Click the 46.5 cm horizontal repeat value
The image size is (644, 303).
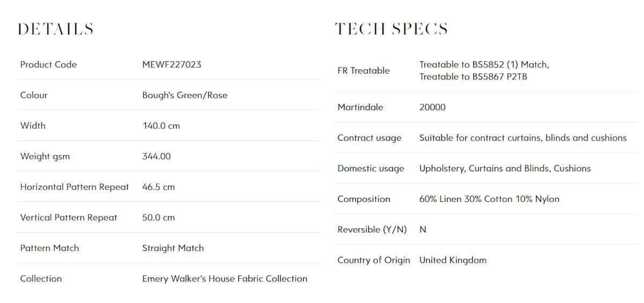tap(158, 187)
